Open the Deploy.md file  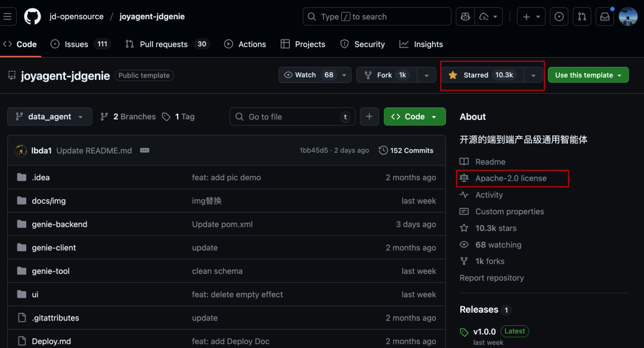point(51,341)
